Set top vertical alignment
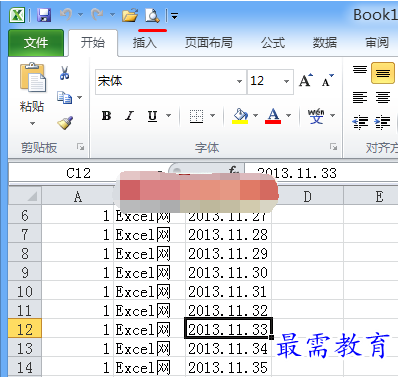The width and height of the screenshot is (398, 377). click(x=360, y=70)
